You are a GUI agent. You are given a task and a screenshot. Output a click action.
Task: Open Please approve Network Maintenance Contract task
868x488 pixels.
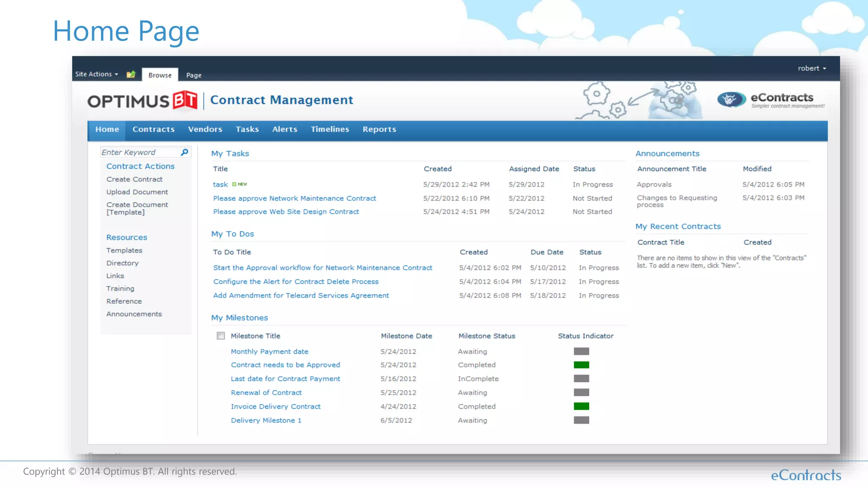point(294,198)
